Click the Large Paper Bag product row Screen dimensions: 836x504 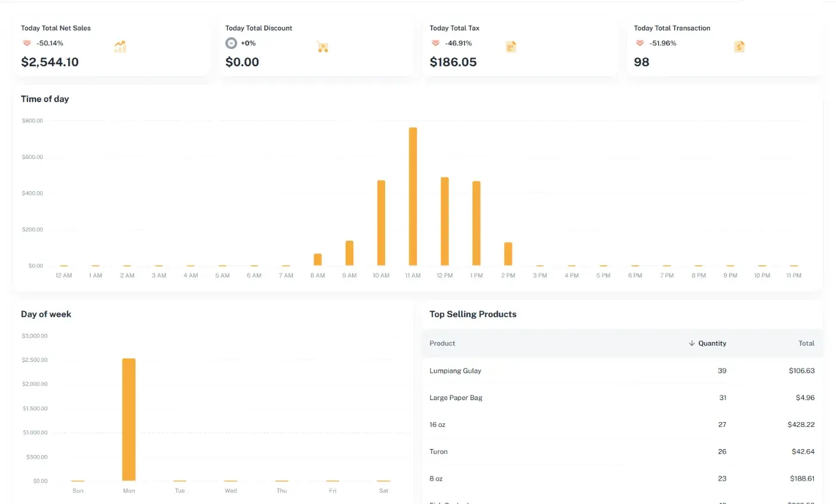click(x=622, y=398)
